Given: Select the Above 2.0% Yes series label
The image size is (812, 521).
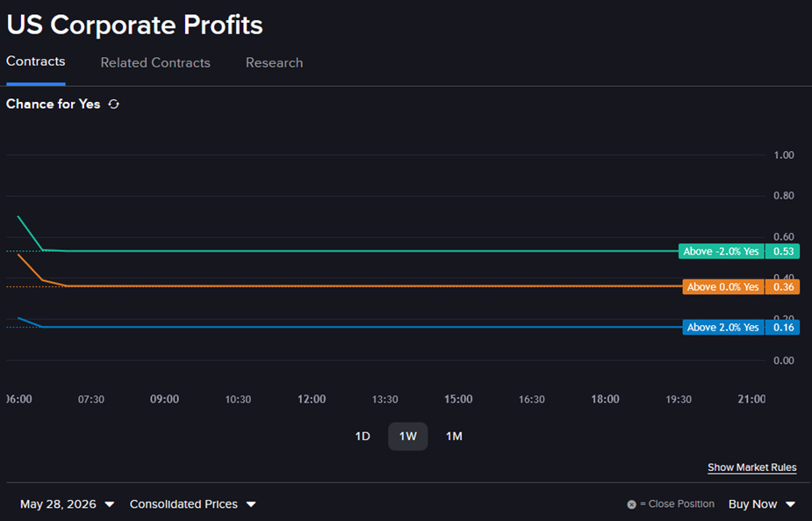Looking at the screenshot, I should click(x=723, y=327).
